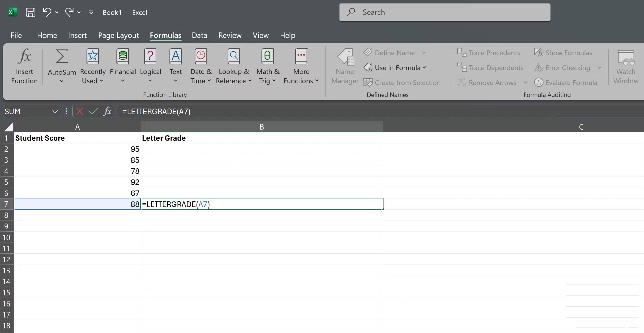
Task: Open the Review ribbon tab
Action: (230, 35)
